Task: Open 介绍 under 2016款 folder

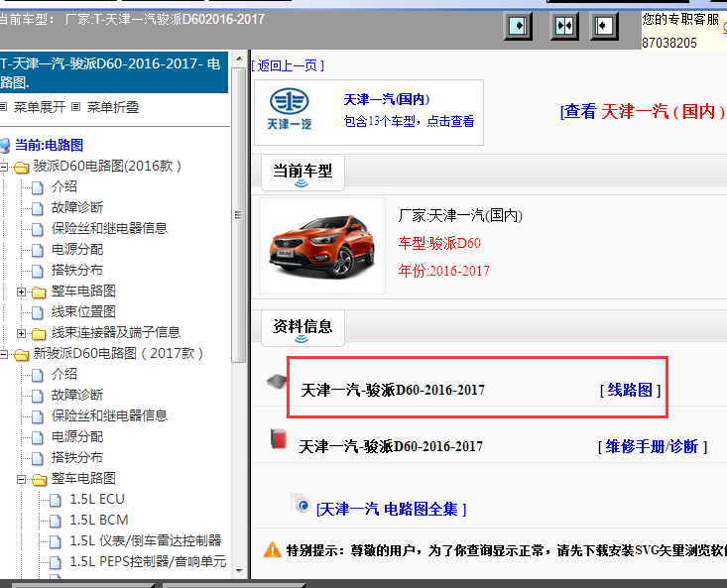Action: coord(64,186)
